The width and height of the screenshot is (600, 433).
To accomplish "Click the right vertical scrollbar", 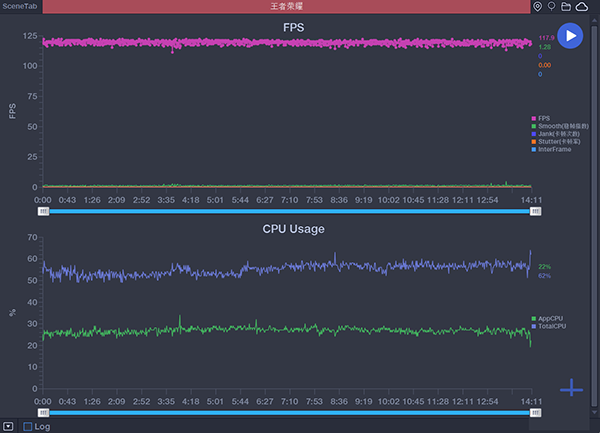I will point(596,200).
